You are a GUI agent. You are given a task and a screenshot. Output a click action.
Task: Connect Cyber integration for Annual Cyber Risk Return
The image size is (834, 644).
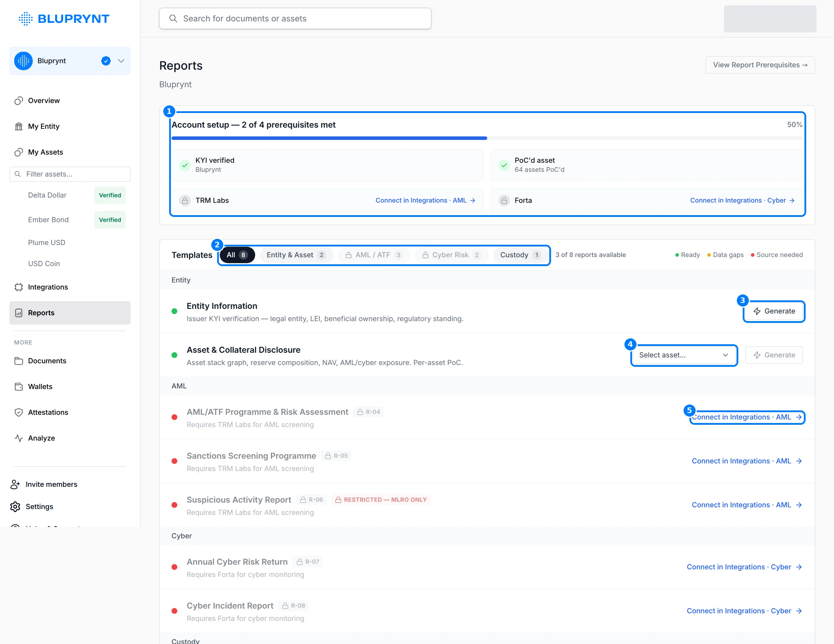tap(744, 567)
